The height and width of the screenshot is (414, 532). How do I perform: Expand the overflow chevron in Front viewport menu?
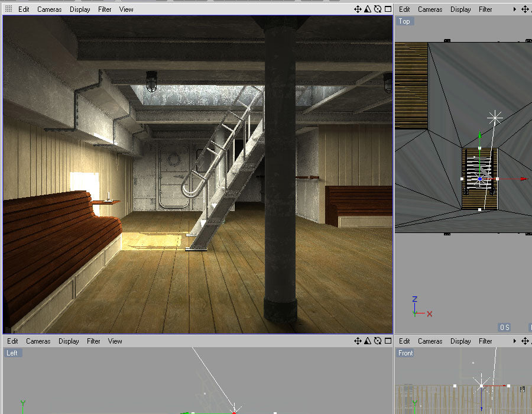coord(514,341)
